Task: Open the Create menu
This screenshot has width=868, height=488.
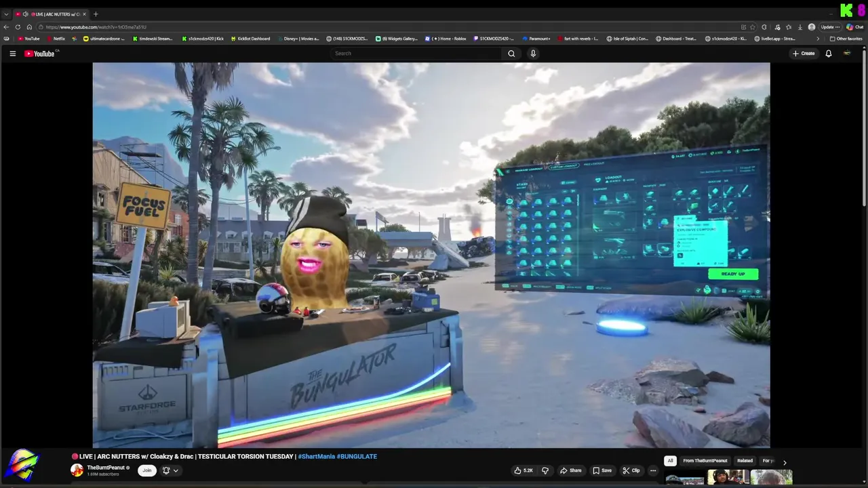Action: tap(804, 54)
